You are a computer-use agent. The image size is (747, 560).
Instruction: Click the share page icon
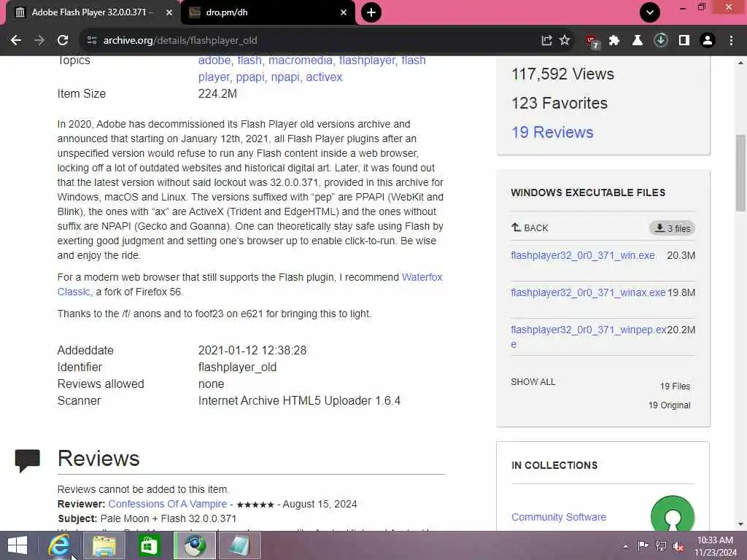pos(546,41)
